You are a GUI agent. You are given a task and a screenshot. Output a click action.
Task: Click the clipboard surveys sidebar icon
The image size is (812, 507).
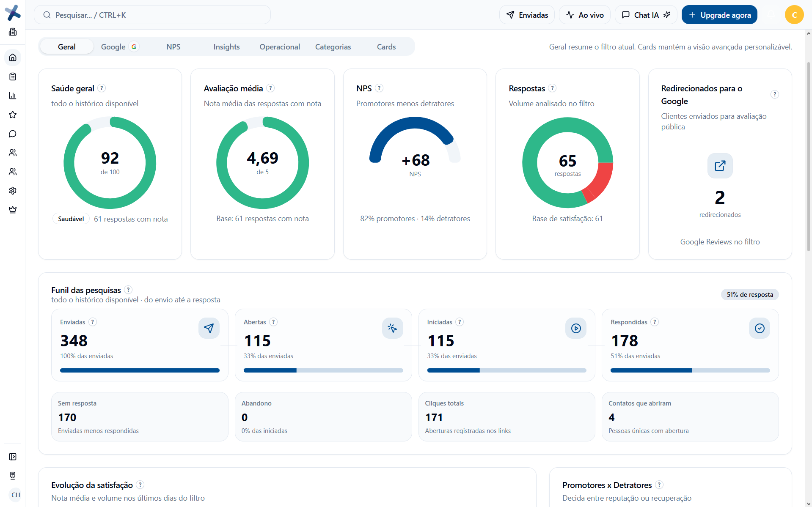(x=13, y=77)
